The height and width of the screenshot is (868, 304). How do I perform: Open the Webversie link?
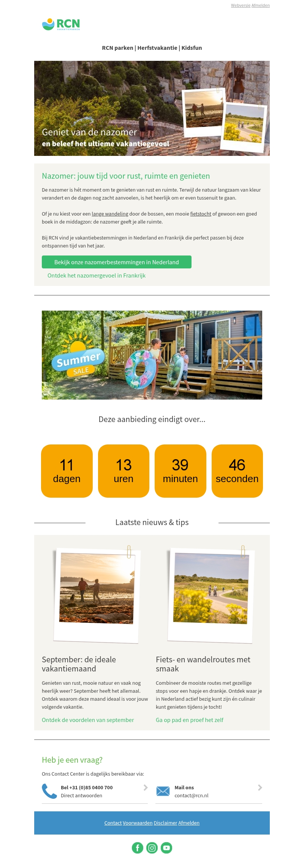point(241,5)
